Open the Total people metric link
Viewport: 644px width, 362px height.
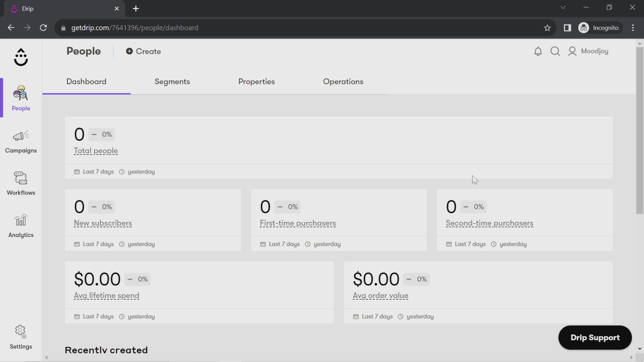95,151
